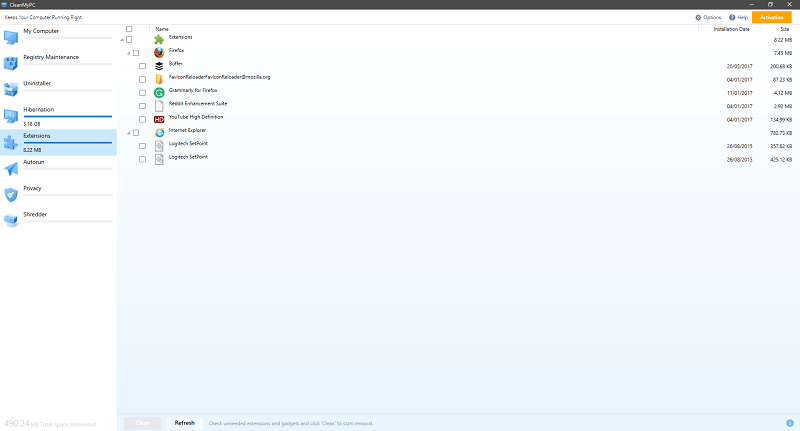Collapse the Extensions root tree node
The height and width of the screenshot is (431, 800).
[x=122, y=40]
